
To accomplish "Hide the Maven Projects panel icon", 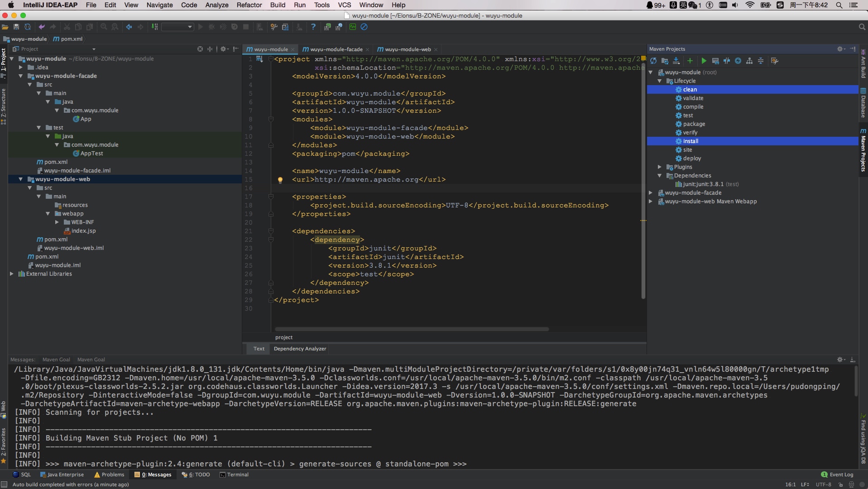I will coord(853,49).
